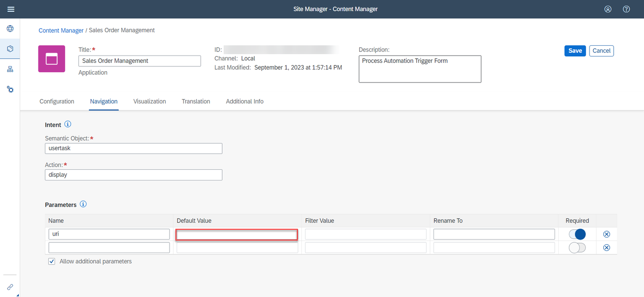644x297 pixels.
Task: Click the Last Modified date text
Action: point(298,68)
